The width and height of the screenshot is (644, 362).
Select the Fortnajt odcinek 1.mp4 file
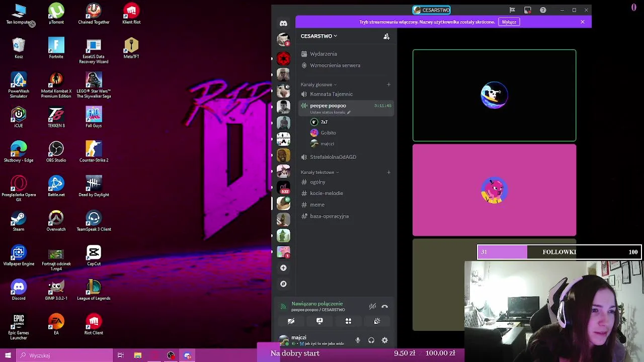(56, 260)
